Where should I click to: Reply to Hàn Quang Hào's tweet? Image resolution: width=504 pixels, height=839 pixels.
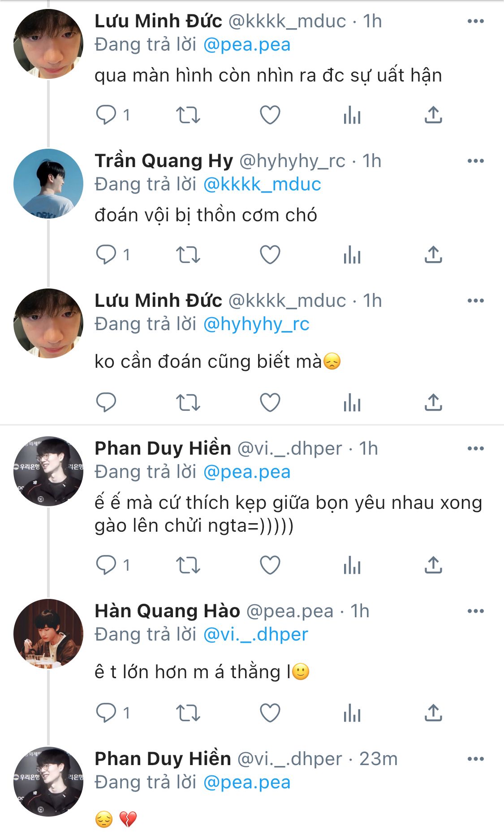tap(106, 712)
